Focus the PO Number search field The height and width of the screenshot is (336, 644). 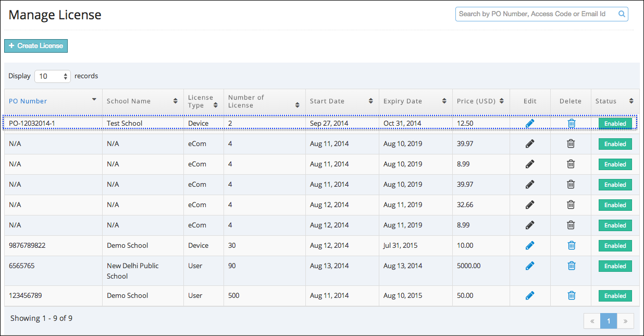pyautogui.click(x=542, y=14)
